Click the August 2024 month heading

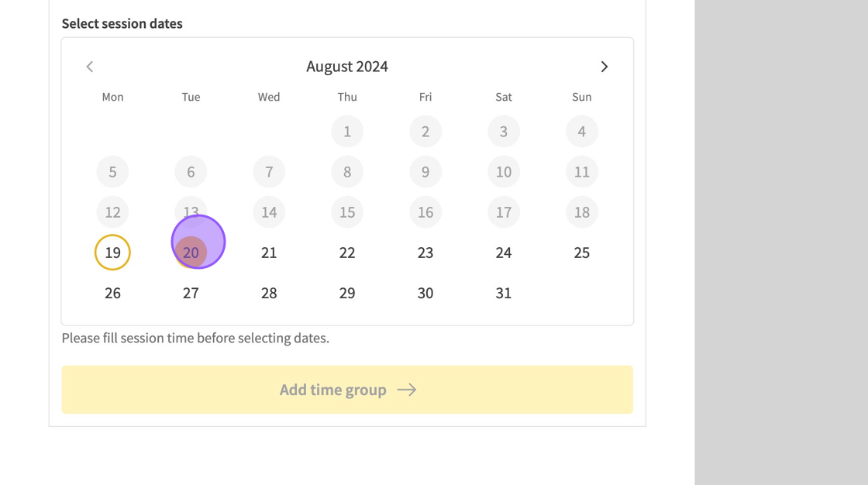point(347,67)
